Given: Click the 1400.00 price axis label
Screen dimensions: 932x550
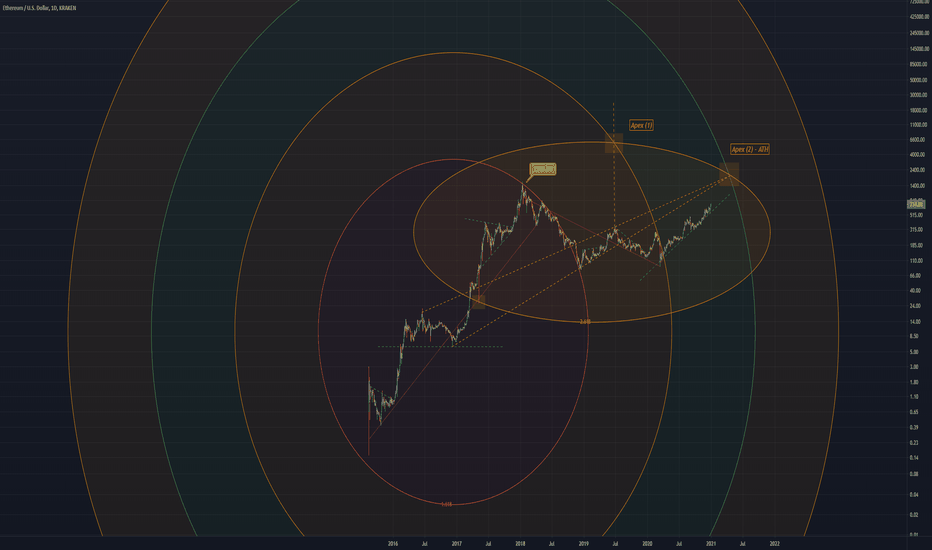Looking at the screenshot, I should (x=917, y=186).
